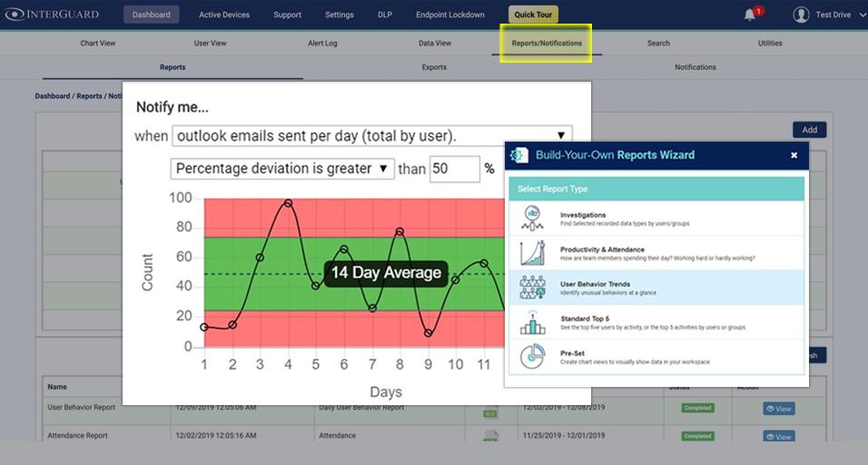Open the Reports/Notifications tab
The height and width of the screenshot is (465, 868).
[x=547, y=43]
